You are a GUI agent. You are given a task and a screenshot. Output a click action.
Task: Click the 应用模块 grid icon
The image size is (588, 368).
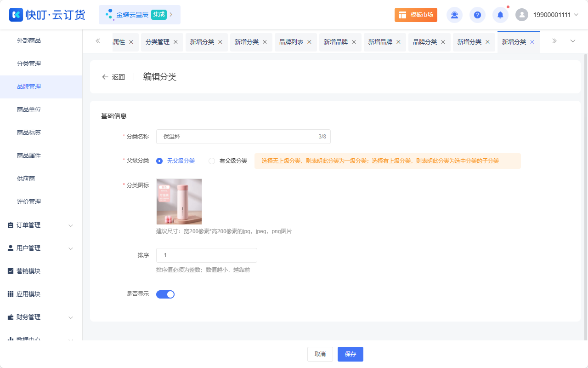(11, 294)
